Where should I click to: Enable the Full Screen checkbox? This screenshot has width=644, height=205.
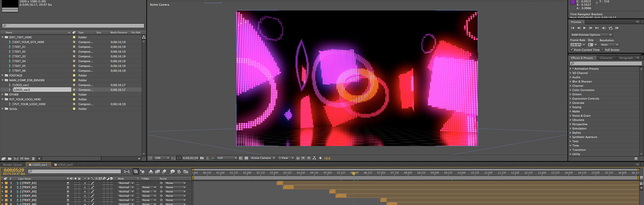pyautogui.click(x=603, y=50)
